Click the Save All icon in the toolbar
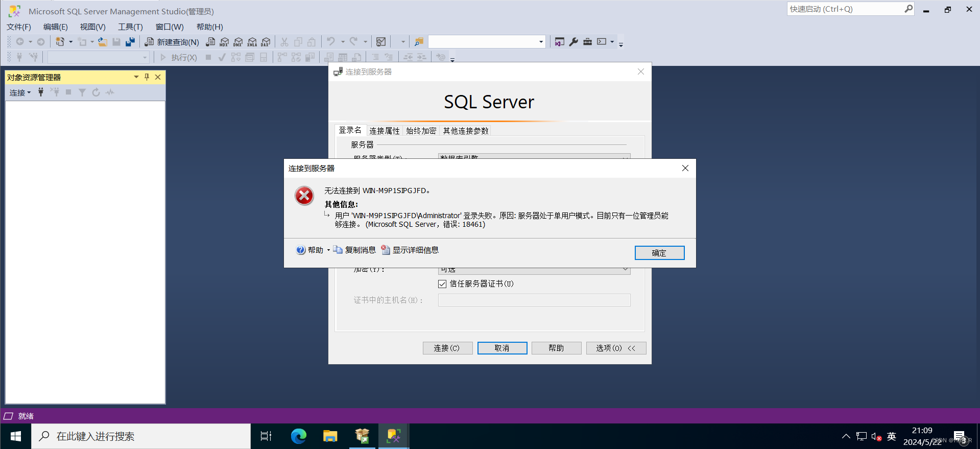This screenshot has width=980, height=449. click(x=130, y=42)
